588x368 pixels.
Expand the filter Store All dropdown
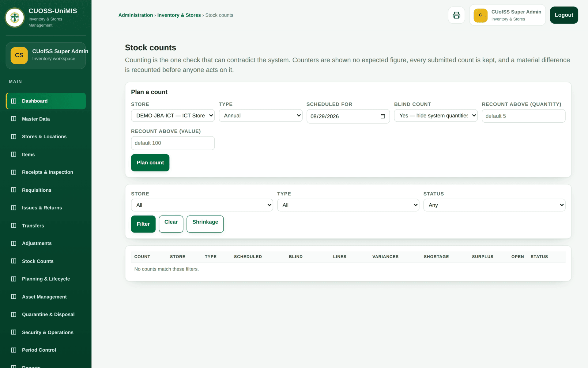tap(202, 205)
